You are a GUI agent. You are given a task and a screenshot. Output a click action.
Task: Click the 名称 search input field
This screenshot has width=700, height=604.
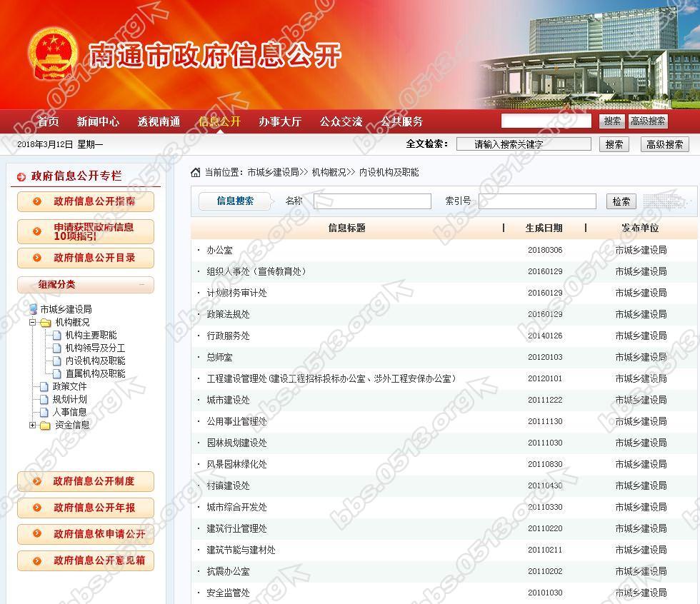pos(372,201)
